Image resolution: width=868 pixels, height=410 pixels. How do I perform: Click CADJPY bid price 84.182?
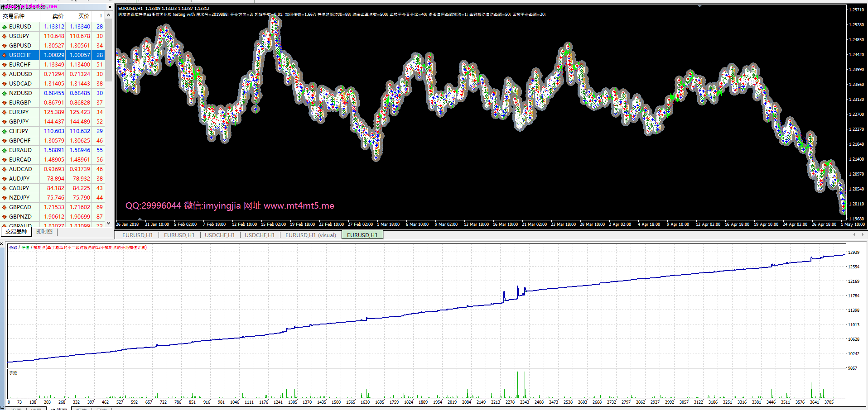coord(56,188)
